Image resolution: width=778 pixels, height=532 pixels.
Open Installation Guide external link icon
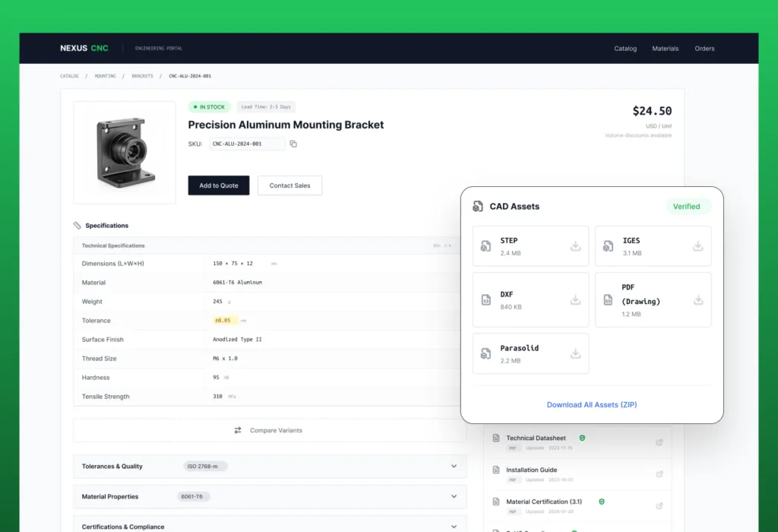click(x=659, y=474)
